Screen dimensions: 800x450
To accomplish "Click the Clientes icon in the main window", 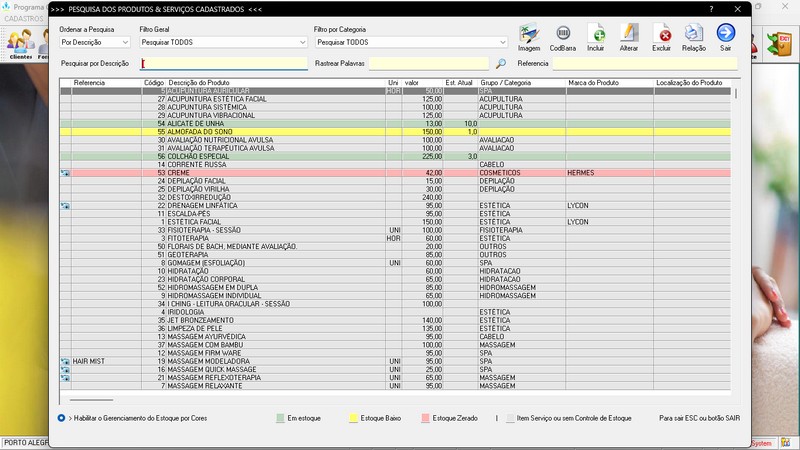I will coord(20,43).
